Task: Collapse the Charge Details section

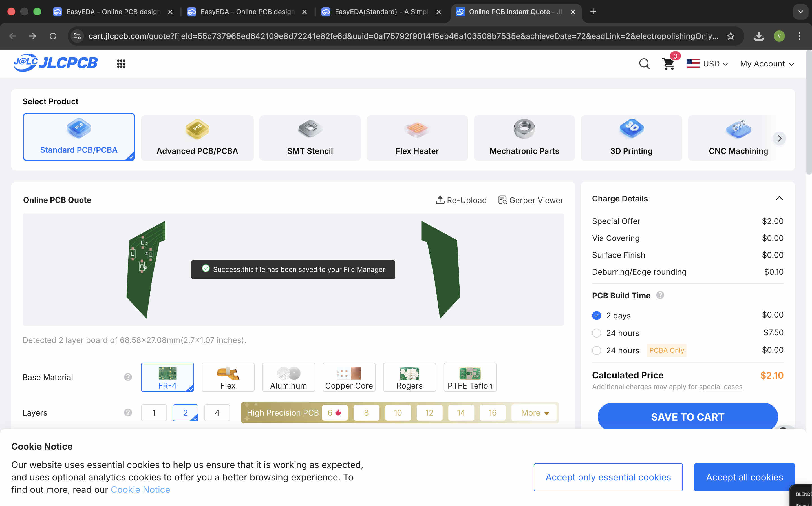Action: [x=779, y=198]
